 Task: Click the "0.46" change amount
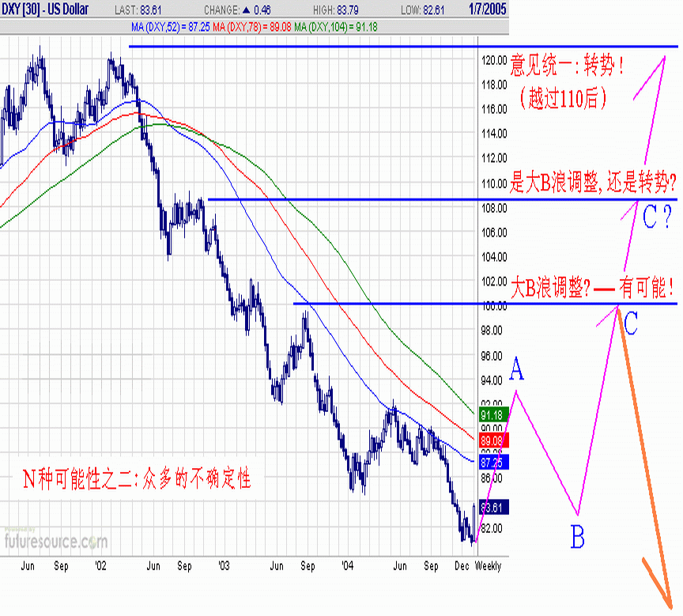tap(262, 10)
